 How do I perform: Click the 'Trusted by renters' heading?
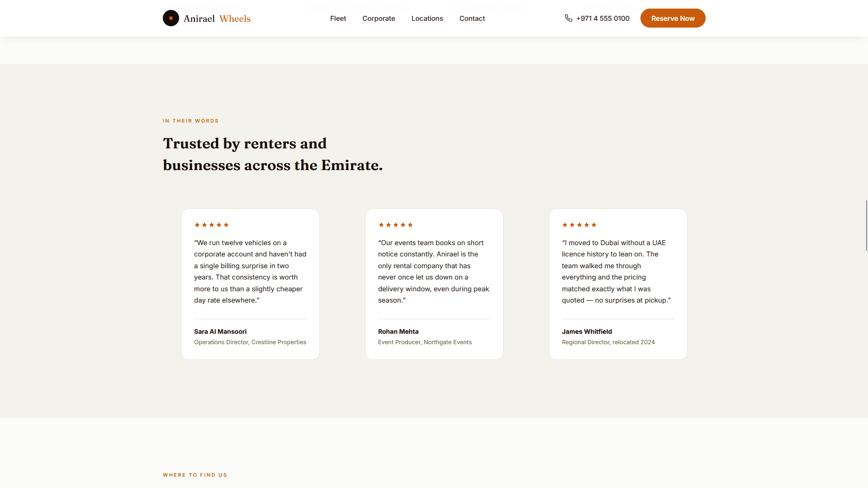click(x=273, y=154)
